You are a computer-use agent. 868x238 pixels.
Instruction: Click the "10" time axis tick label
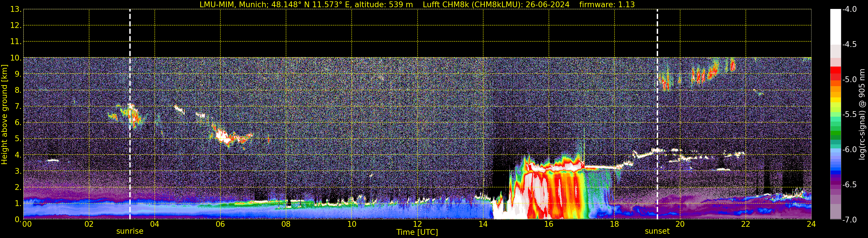352,224
